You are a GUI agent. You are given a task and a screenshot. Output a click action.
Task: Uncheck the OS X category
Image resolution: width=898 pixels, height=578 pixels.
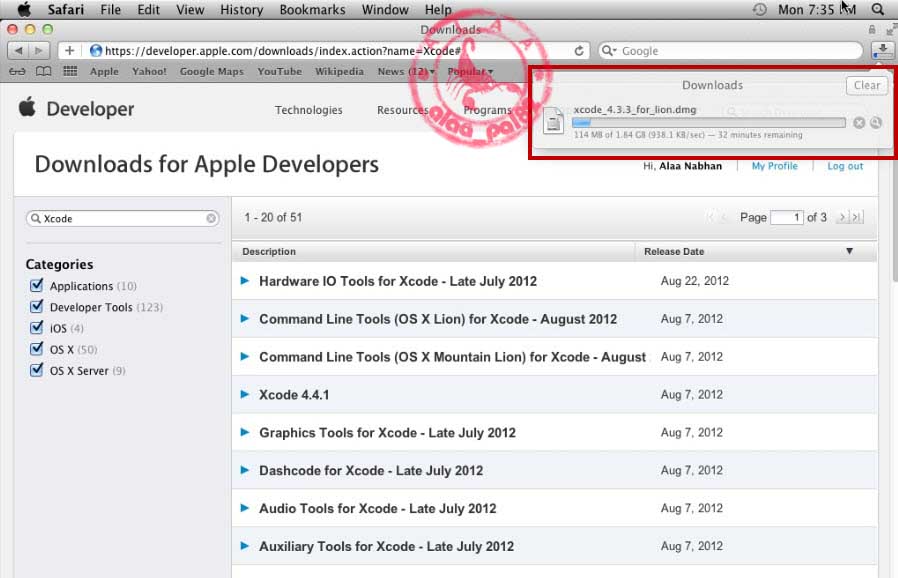pos(36,349)
